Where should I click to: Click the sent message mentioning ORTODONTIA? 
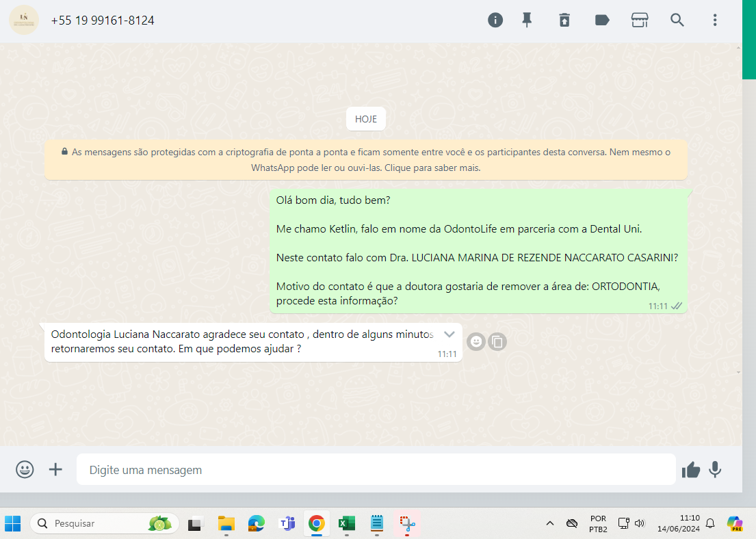click(x=479, y=251)
